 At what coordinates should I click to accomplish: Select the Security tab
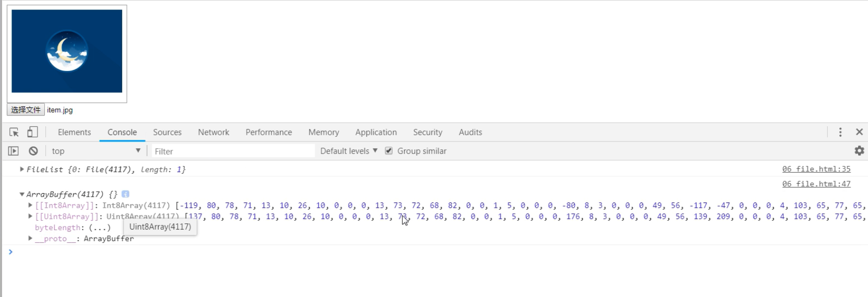coord(427,132)
